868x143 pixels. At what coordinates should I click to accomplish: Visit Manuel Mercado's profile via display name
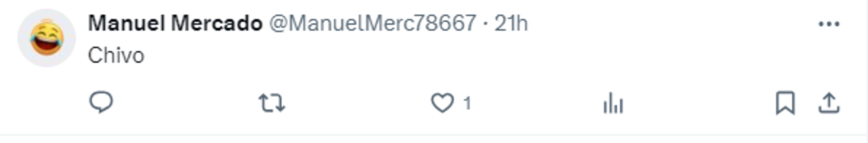tap(175, 24)
